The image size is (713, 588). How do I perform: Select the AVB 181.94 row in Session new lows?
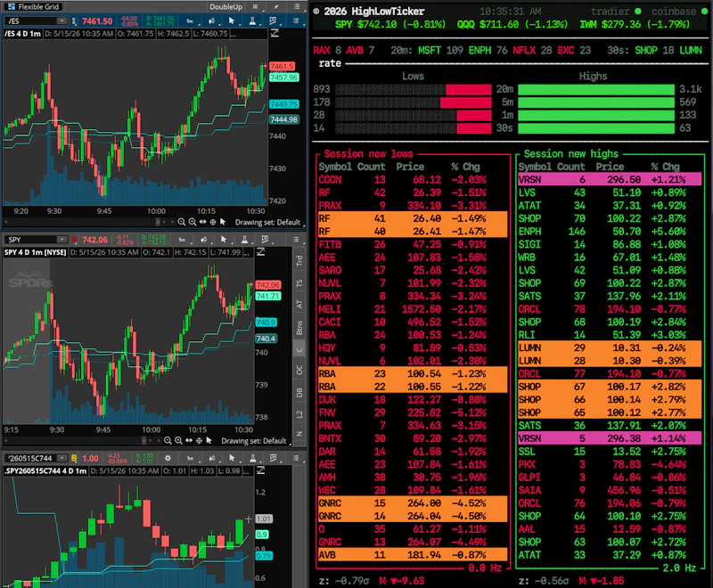pos(413,555)
